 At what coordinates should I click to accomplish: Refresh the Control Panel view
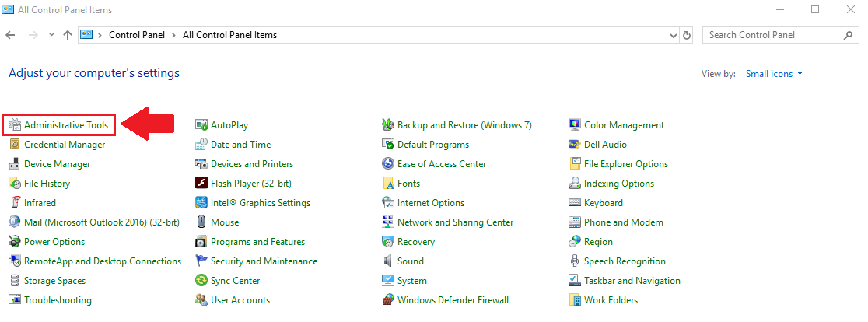click(687, 35)
